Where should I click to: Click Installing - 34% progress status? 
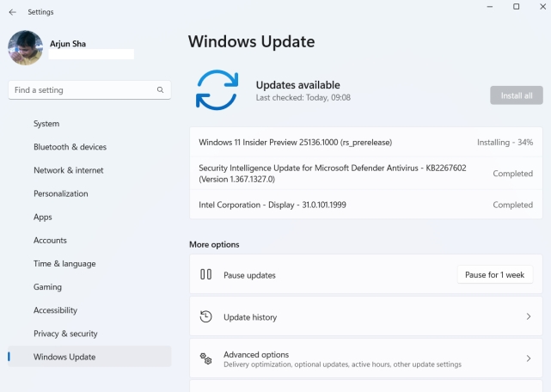click(505, 143)
